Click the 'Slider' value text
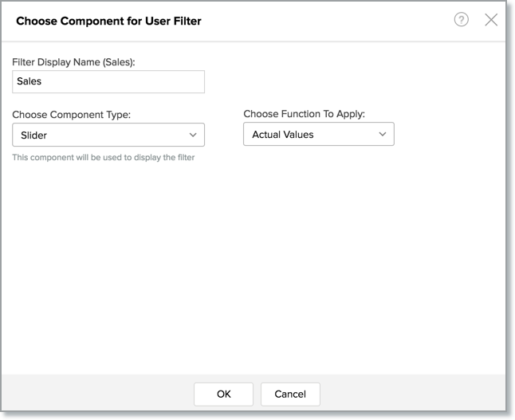The image size is (515, 420). 33,135
